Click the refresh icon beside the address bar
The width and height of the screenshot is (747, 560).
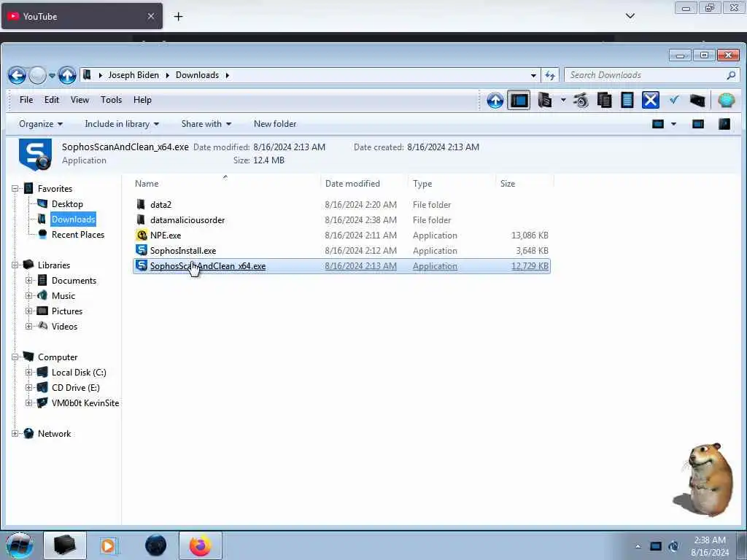coord(550,75)
